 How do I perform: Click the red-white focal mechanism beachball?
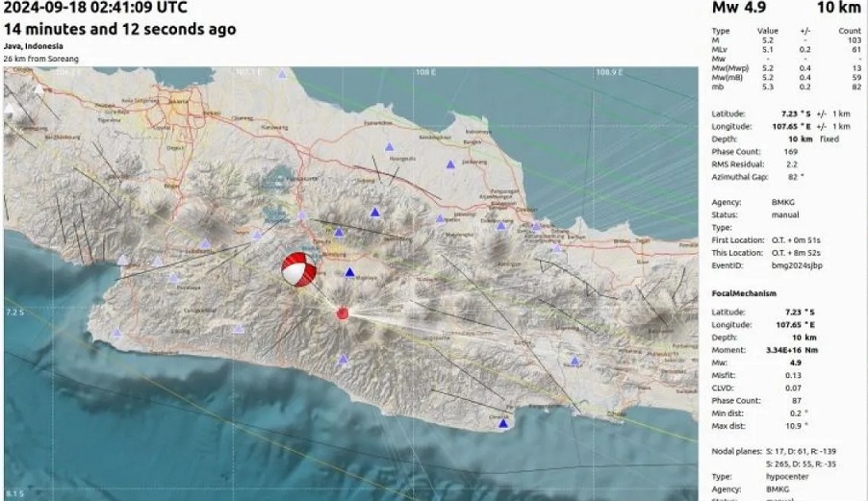pyautogui.click(x=299, y=269)
